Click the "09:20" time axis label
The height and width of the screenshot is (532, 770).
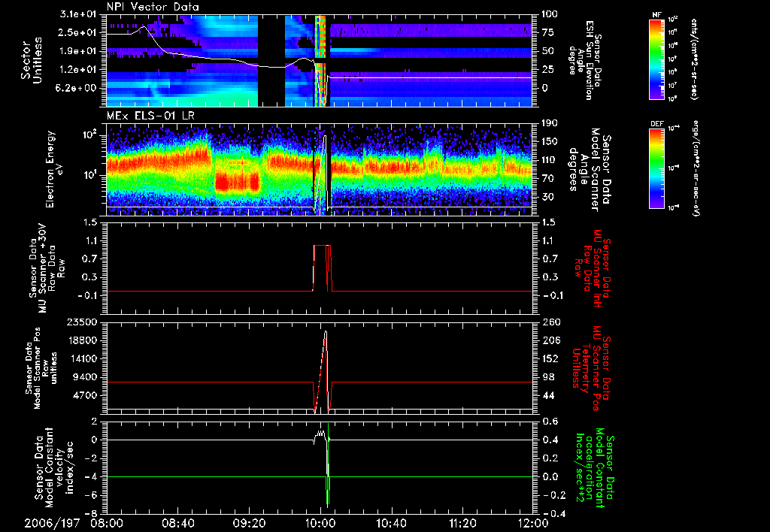click(x=250, y=524)
